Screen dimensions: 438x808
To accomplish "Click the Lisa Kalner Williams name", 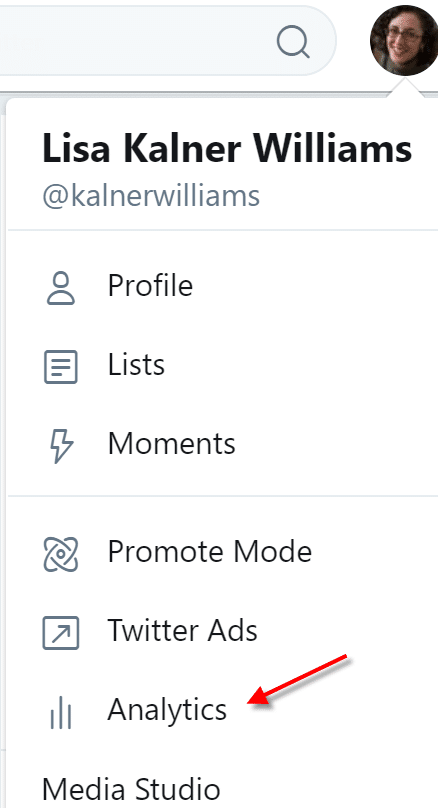I will [x=227, y=148].
